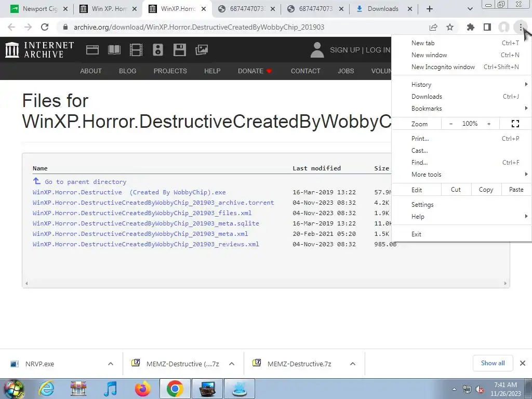
Task: Click the three-dot Chrome menu icon
Action: 521,27
